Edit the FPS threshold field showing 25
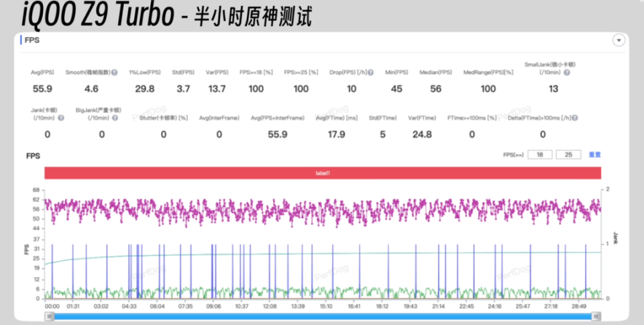The width and height of the screenshot is (644, 325). coord(568,155)
